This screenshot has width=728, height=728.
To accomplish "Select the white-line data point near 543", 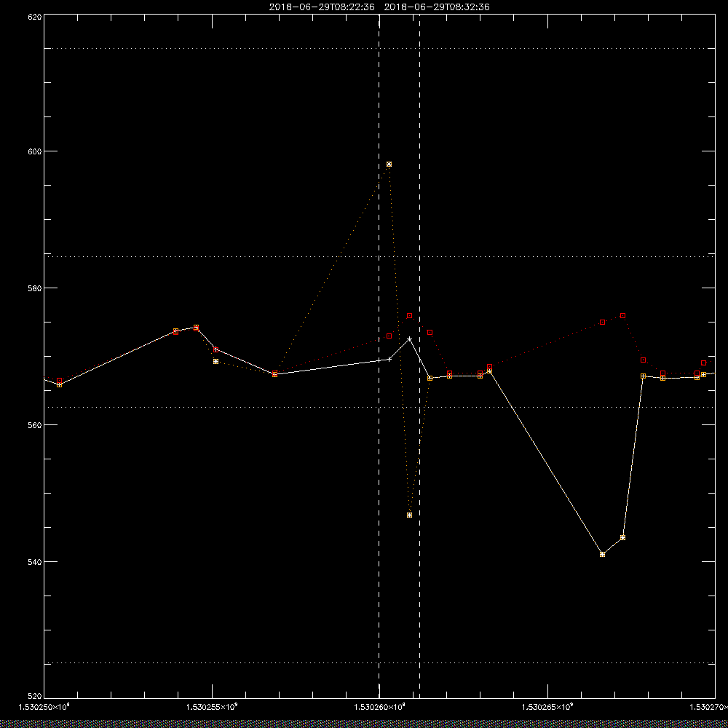I will pyautogui.click(x=622, y=538).
